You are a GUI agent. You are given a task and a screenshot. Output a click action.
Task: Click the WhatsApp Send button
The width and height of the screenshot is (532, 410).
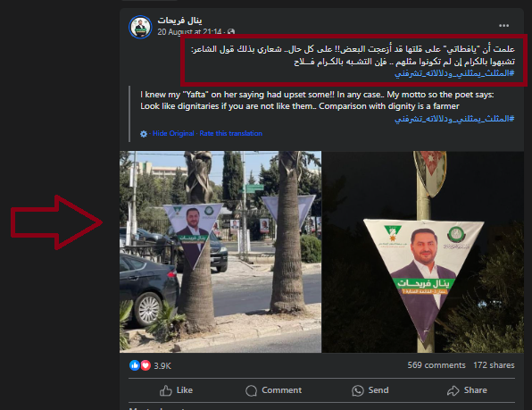tap(370, 390)
